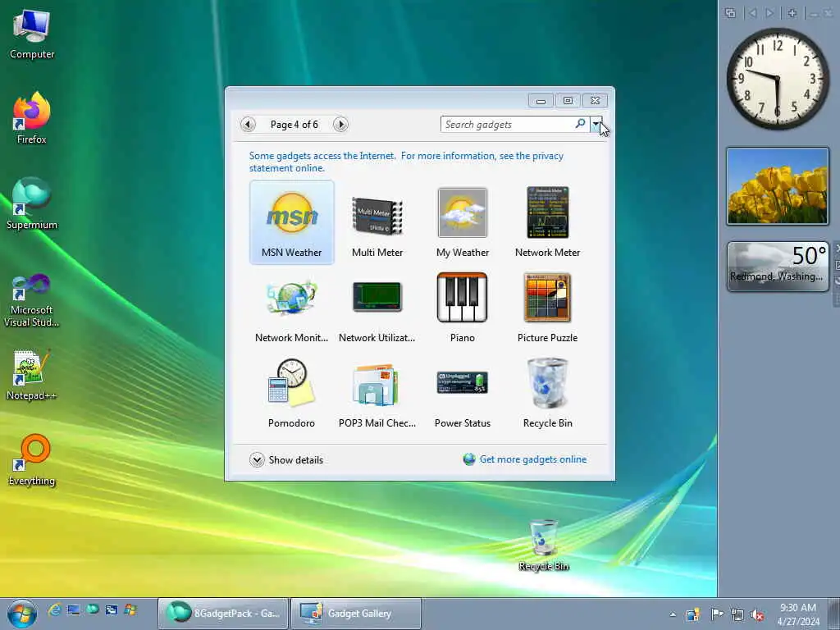Choose the Power Status gadget
Image resolution: width=840 pixels, height=630 pixels.
(x=463, y=393)
